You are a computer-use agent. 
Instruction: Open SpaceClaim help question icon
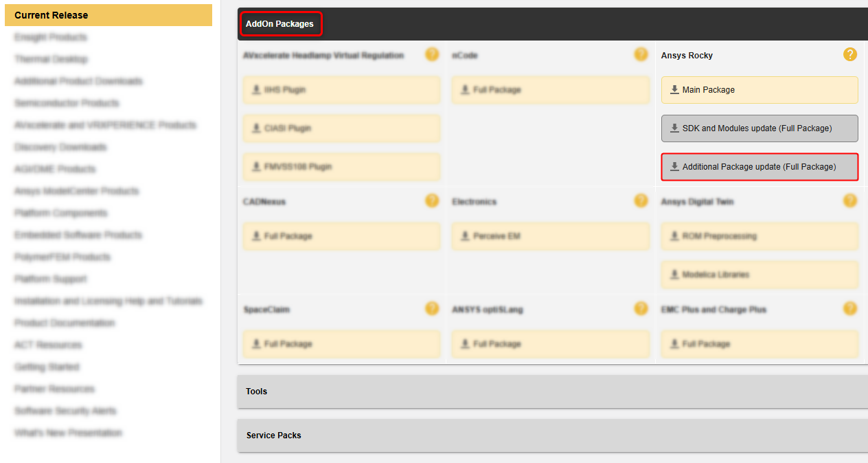coord(432,308)
